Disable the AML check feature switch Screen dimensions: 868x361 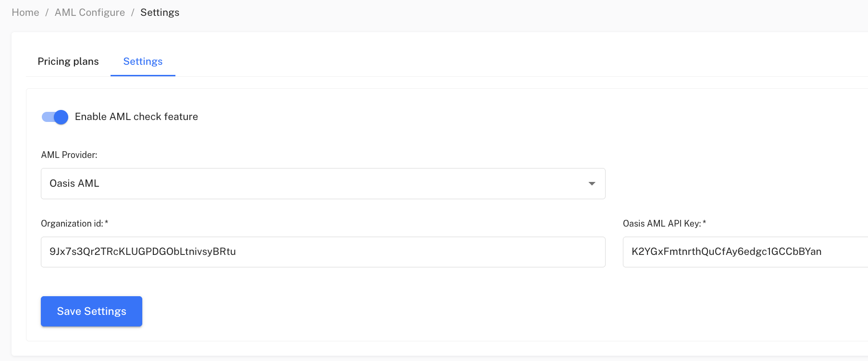(55, 117)
